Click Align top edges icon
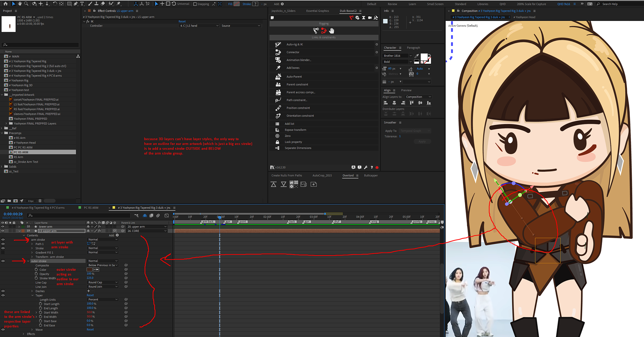Viewport: 644px width, 337px height. coord(412,103)
